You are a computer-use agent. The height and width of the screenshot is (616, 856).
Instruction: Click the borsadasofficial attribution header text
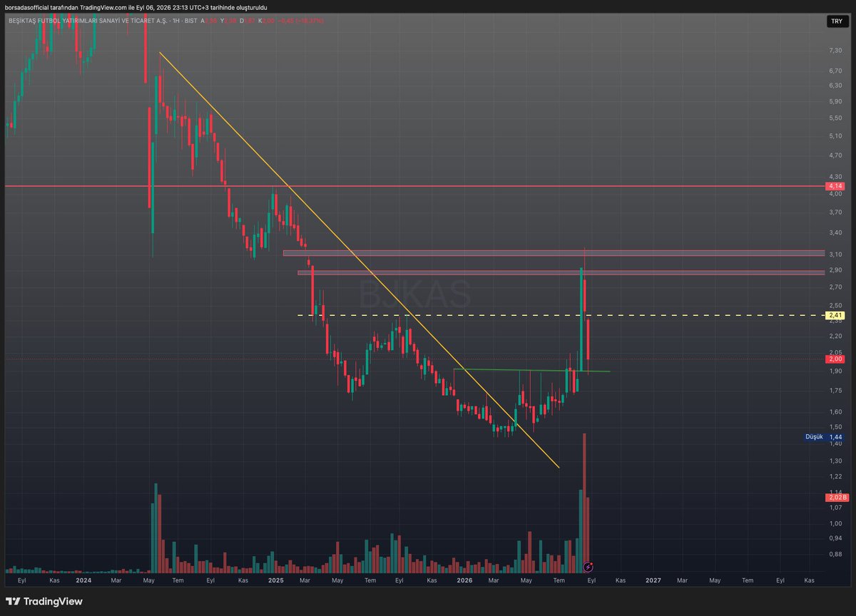click(x=136, y=6)
